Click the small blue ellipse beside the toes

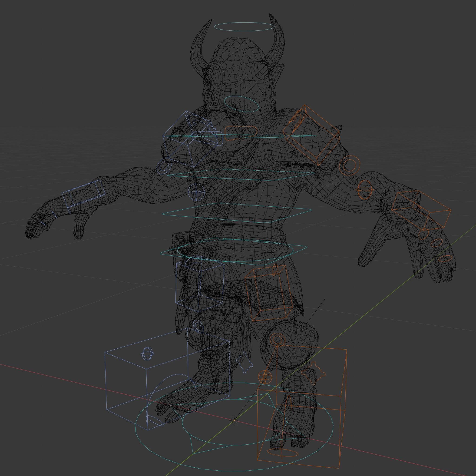click(155, 420)
